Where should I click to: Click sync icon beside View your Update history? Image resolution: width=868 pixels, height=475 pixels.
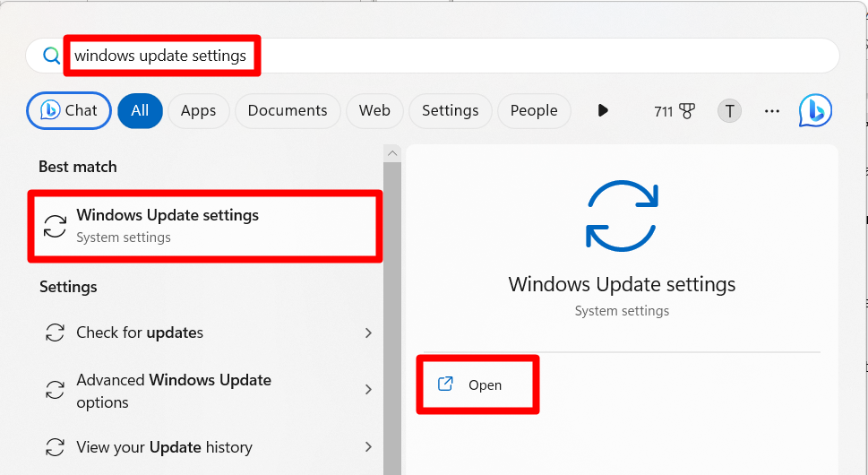(55, 446)
